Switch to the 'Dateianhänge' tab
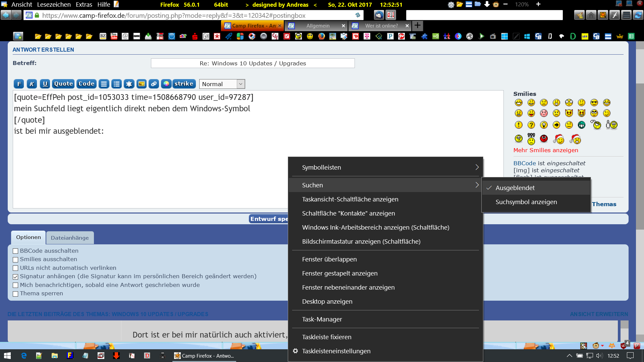 click(x=70, y=238)
